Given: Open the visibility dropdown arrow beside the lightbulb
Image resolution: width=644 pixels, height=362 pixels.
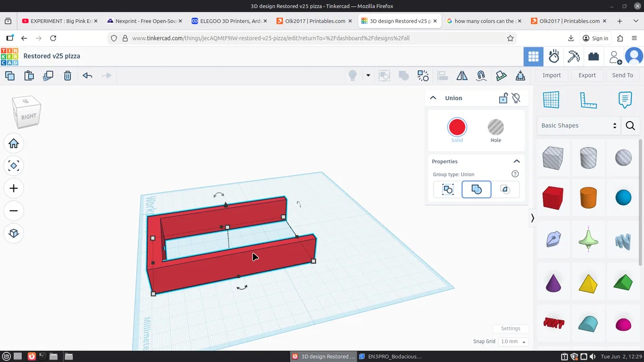Looking at the screenshot, I should [x=368, y=75].
